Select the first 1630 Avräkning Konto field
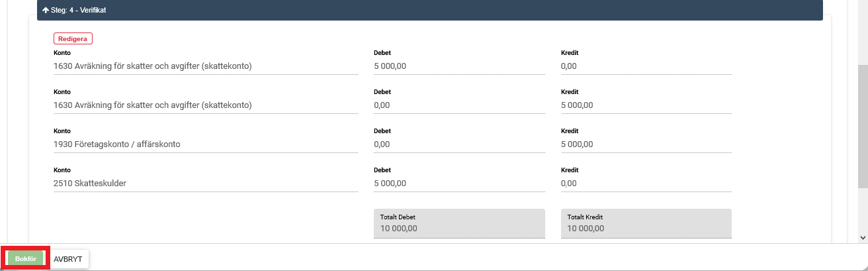The width and height of the screenshot is (868, 271). 205,66
